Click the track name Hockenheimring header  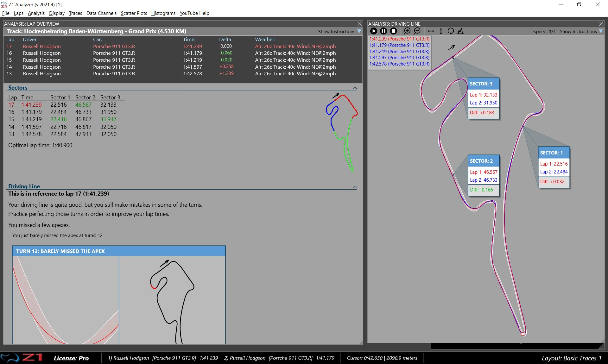point(97,31)
